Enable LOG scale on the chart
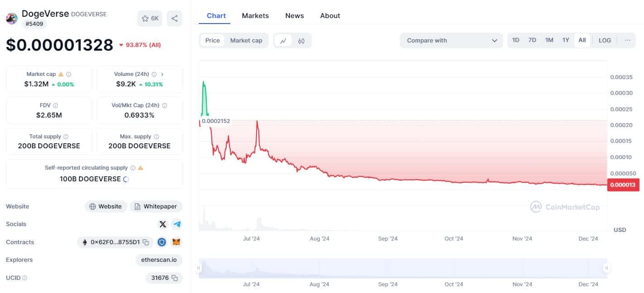This screenshot has width=644, height=293. pos(605,40)
